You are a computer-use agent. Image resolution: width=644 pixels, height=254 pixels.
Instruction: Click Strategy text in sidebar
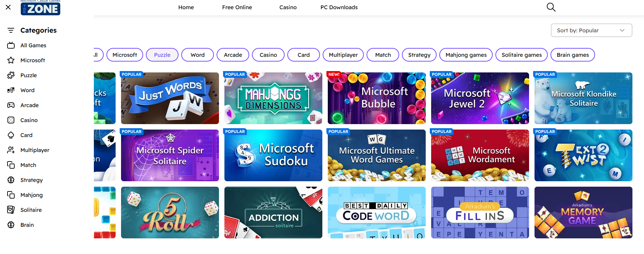click(32, 180)
